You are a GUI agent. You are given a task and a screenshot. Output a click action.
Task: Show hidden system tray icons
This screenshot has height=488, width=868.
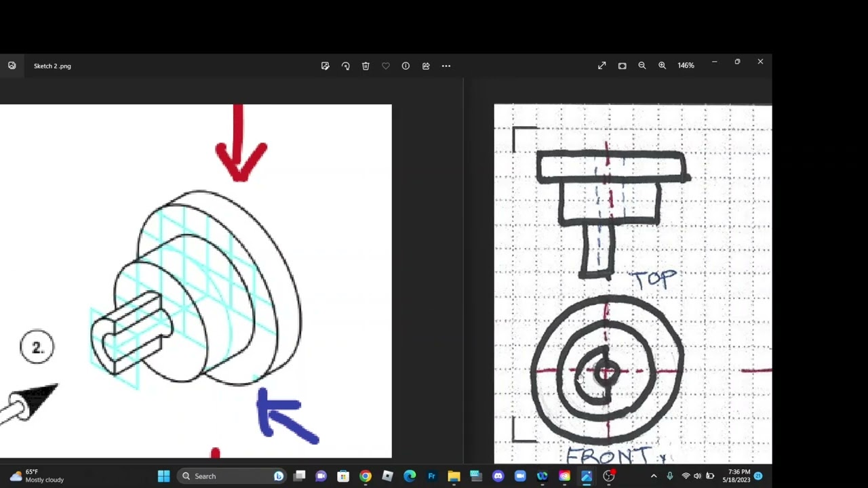(x=654, y=476)
